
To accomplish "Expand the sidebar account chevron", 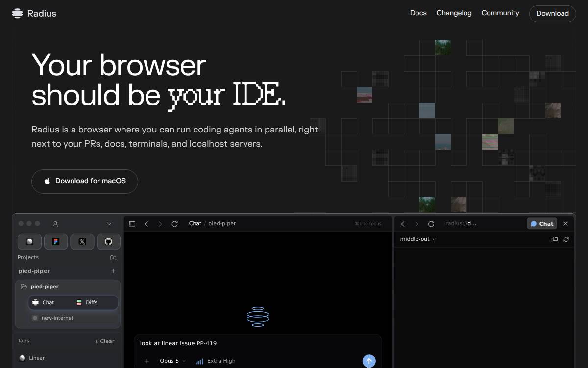I will (x=109, y=224).
